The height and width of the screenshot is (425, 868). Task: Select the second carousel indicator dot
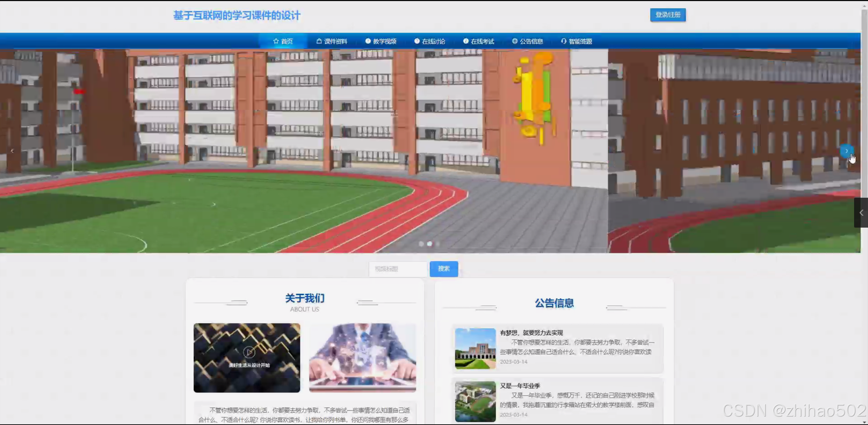click(429, 244)
